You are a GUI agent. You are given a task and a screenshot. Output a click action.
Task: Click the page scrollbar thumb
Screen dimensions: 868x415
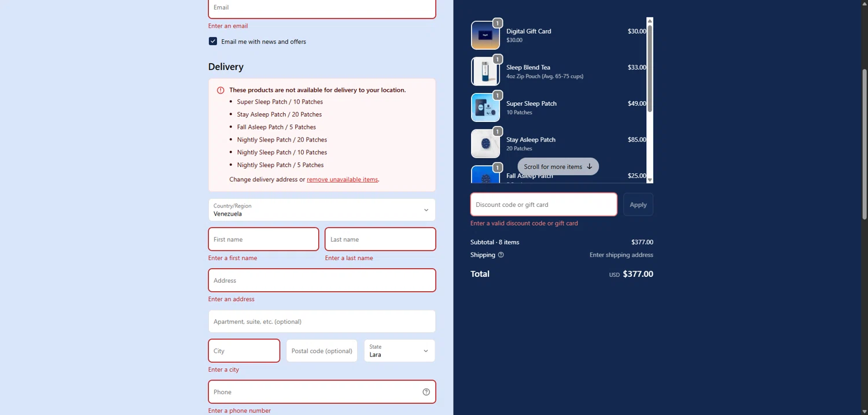pos(865,144)
